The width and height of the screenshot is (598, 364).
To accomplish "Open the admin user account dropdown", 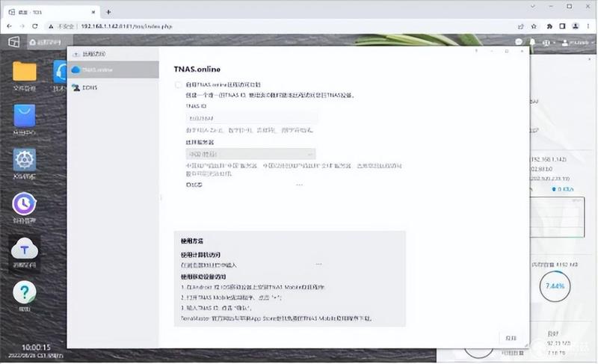I will coord(578,43).
